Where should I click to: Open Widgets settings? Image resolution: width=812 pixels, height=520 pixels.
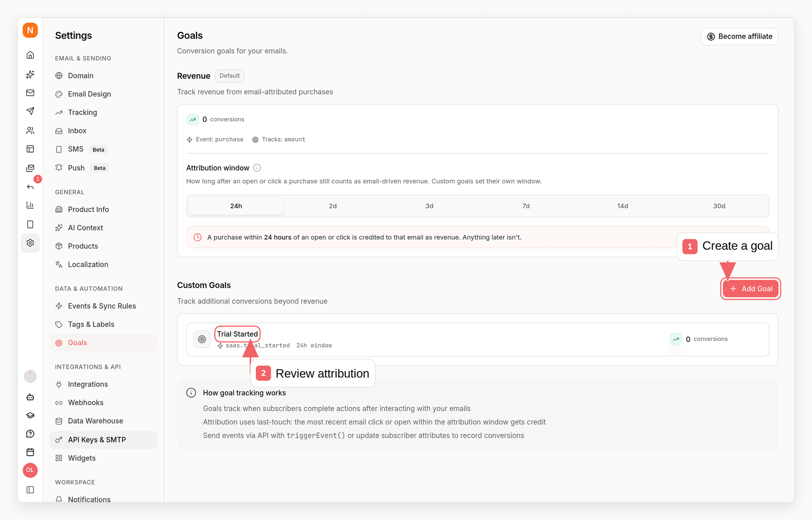(x=103, y=458)
